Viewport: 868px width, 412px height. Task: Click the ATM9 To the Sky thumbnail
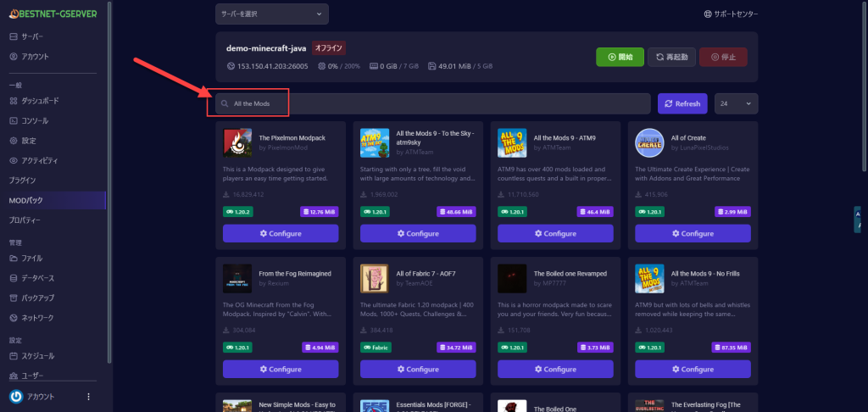pos(375,143)
